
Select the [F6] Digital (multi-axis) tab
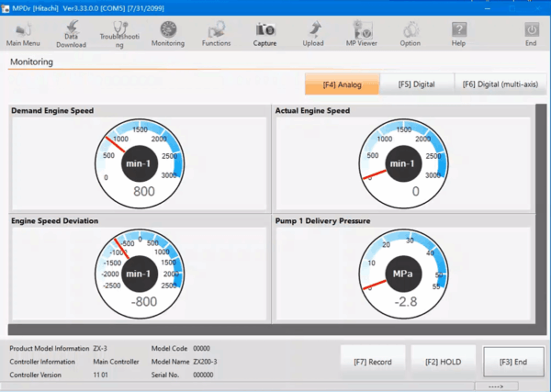(x=500, y=84)
